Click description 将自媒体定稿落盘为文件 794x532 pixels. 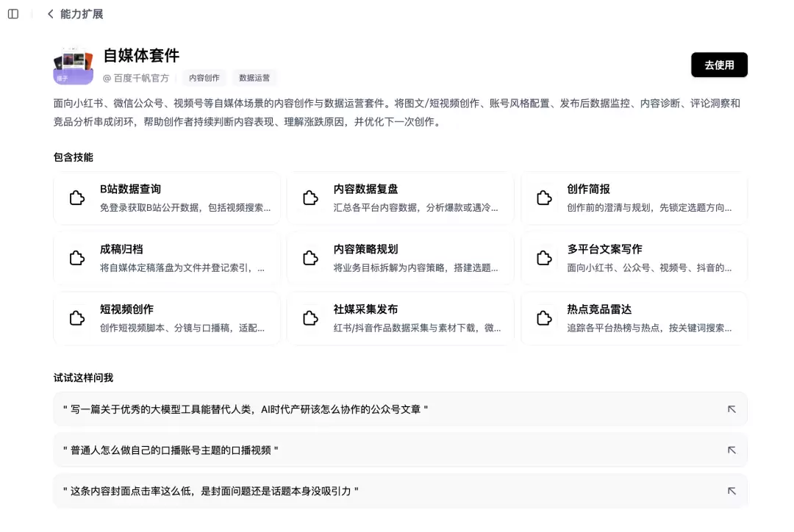[182, 267]
